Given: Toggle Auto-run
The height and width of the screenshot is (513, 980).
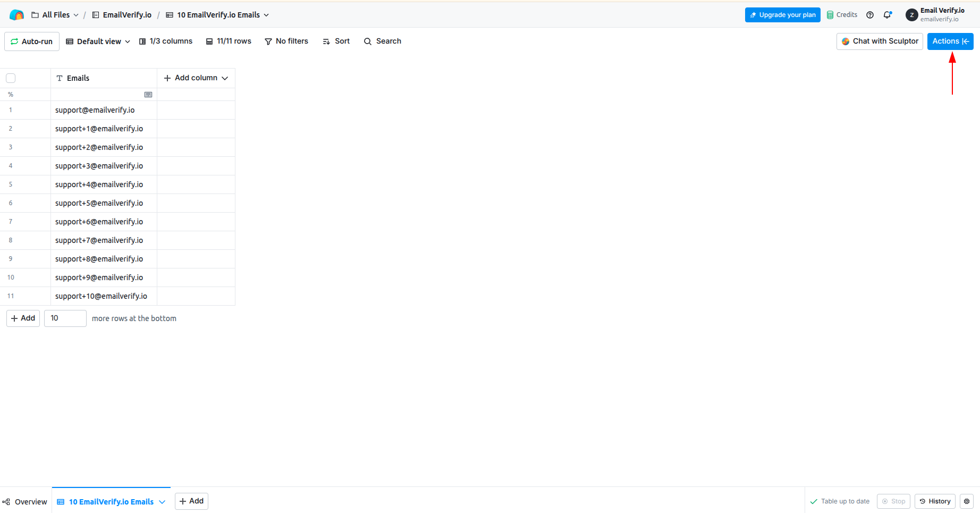Looking at the screenshot, I should pyautogui.click(x=32, y=41).
